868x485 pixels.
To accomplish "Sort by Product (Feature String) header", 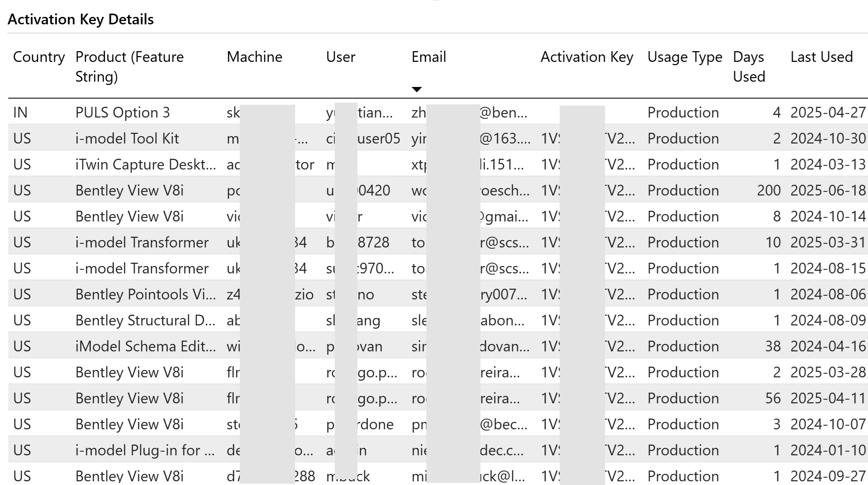I will tap(129, 66).
